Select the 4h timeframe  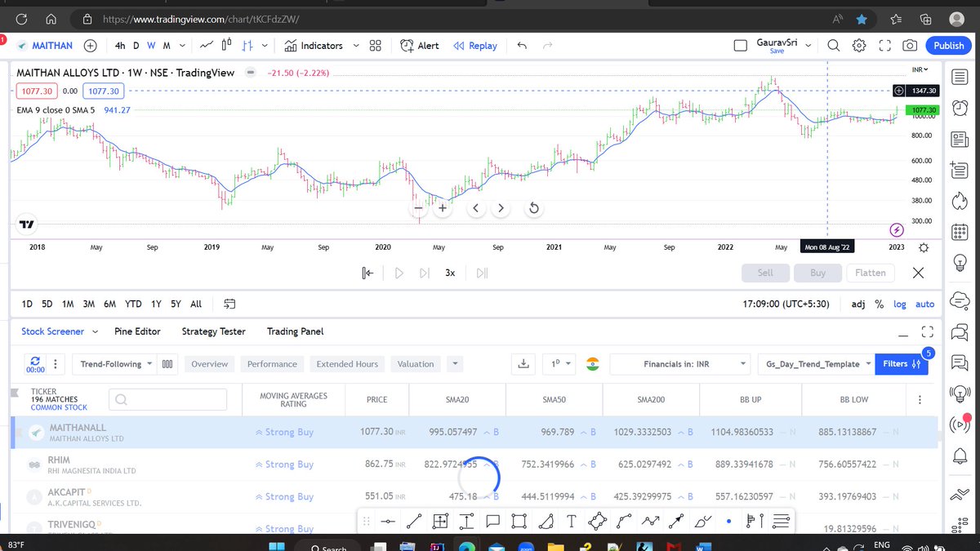(120, 46)
